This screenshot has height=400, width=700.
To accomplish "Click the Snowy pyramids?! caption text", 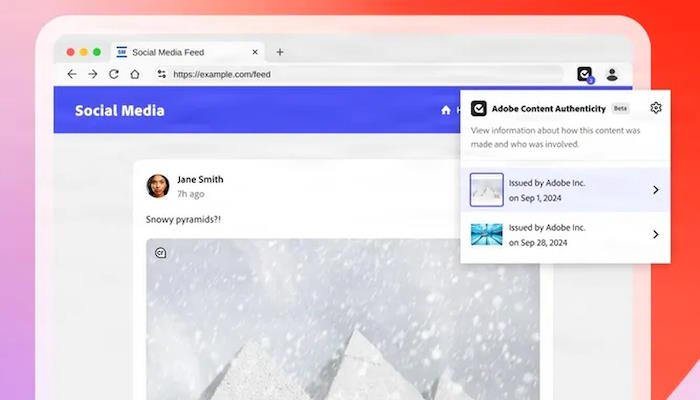I will (183, 219).
